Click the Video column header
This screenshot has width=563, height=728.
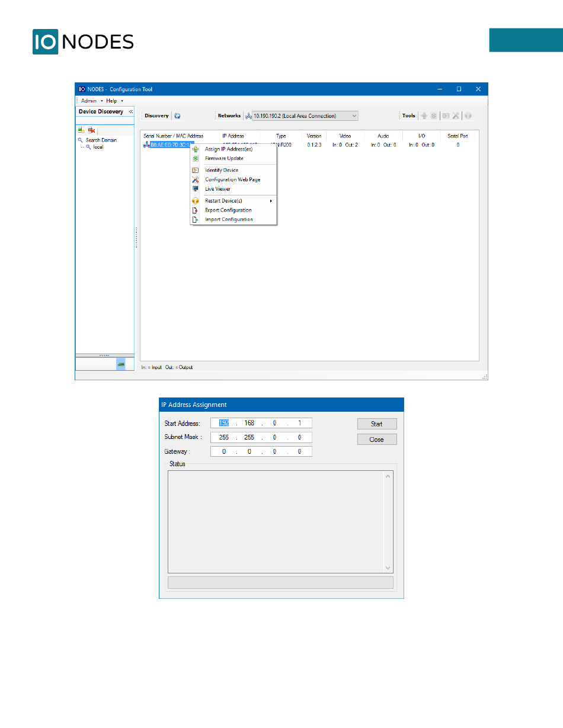(x=345, y=136)
